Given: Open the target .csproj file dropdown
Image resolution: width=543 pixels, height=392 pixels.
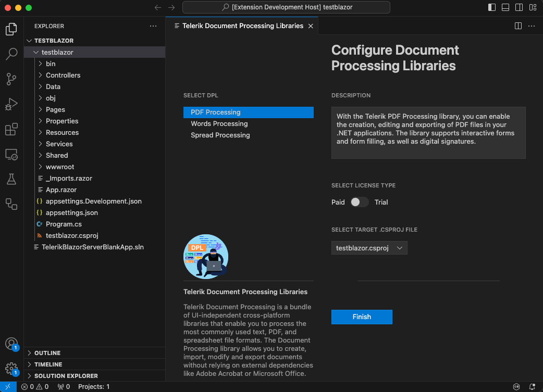Looking at the screenshot, I should tap(369, 248).
